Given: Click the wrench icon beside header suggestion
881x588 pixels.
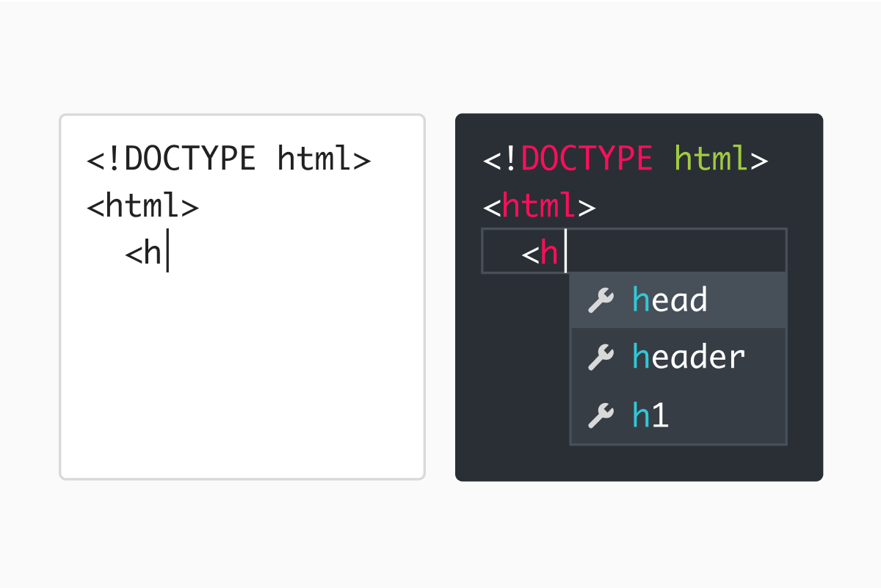Looking at the screenshot, I should click(x=601, y=357).
